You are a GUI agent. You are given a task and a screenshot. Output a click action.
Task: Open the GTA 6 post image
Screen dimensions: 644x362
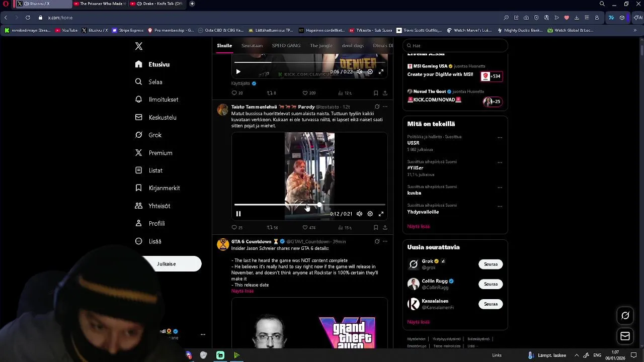pos(309,323)
